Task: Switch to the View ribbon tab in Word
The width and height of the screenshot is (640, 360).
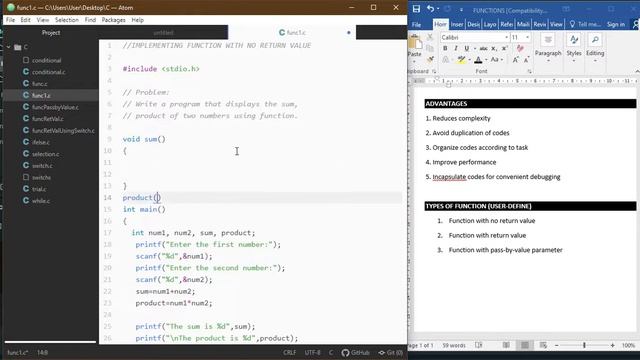Action: pos(556,24)
